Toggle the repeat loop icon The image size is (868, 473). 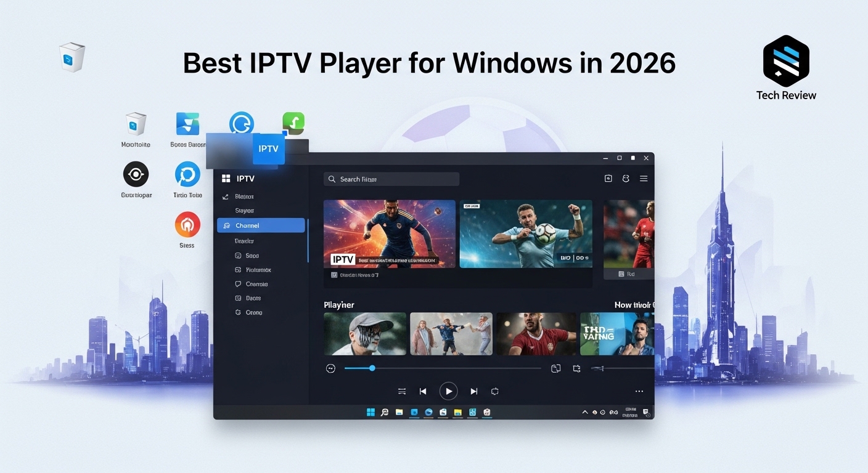coord(494,391)
